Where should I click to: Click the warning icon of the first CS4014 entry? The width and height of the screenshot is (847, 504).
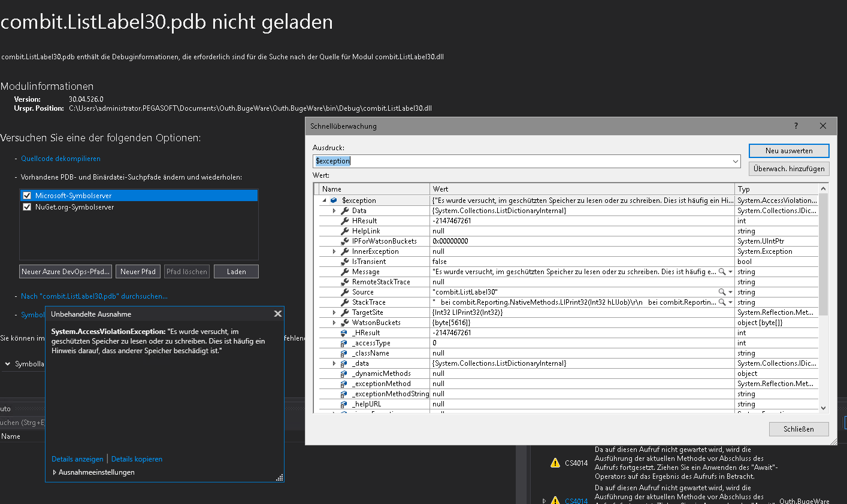[x=555, y=463]
